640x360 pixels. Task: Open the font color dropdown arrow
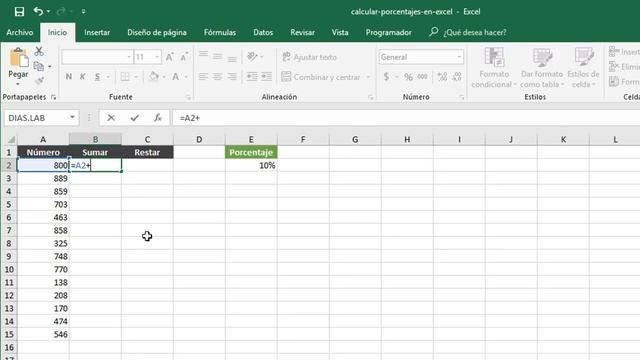(186, 77)
